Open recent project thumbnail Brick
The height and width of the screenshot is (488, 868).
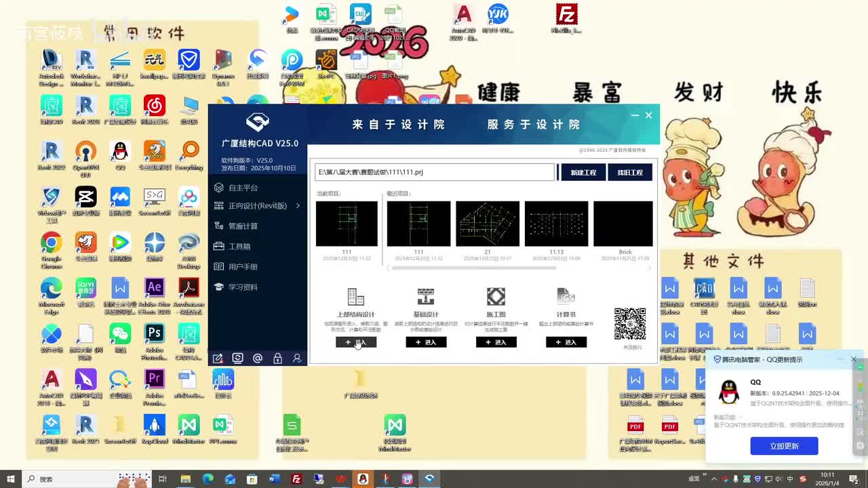[623, 224]
